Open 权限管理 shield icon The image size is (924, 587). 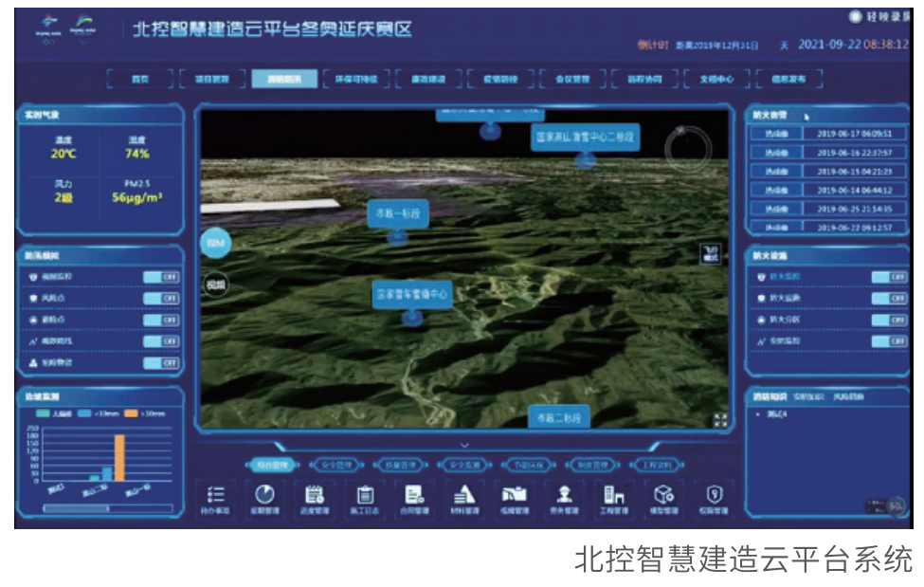point(714,494)
